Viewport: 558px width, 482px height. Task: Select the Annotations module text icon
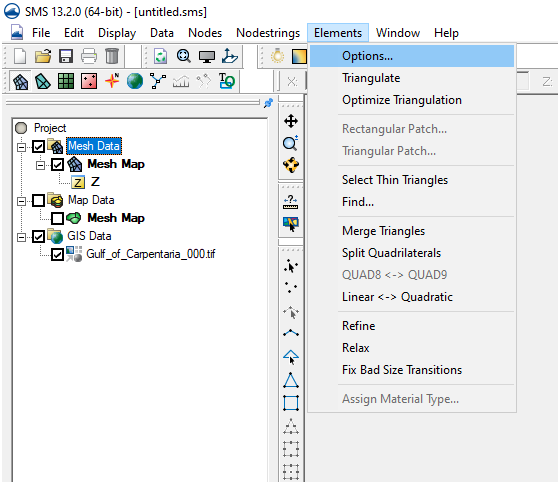click(227, 81)
